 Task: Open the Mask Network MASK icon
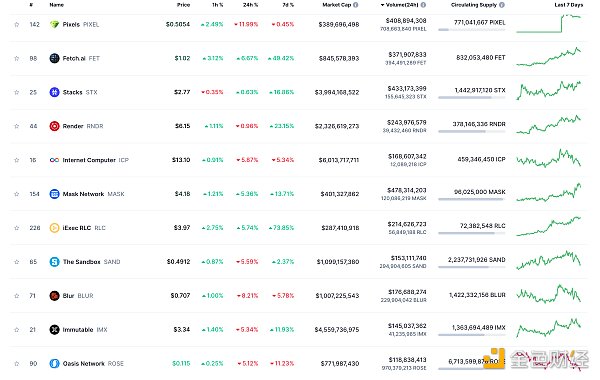(x=54, y=194)
